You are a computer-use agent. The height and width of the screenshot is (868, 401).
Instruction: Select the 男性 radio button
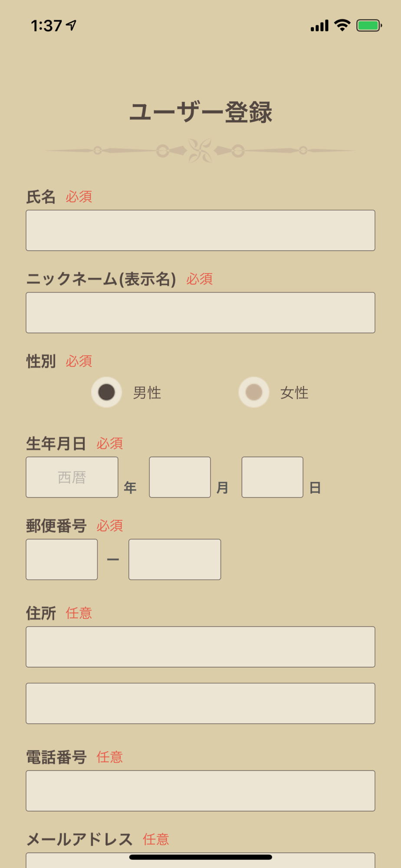click(x=106, y=392)
